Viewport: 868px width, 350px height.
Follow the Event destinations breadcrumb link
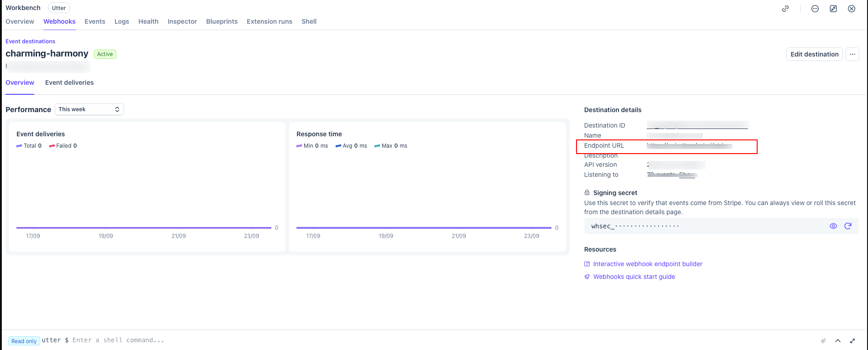(x=30, y=41)
